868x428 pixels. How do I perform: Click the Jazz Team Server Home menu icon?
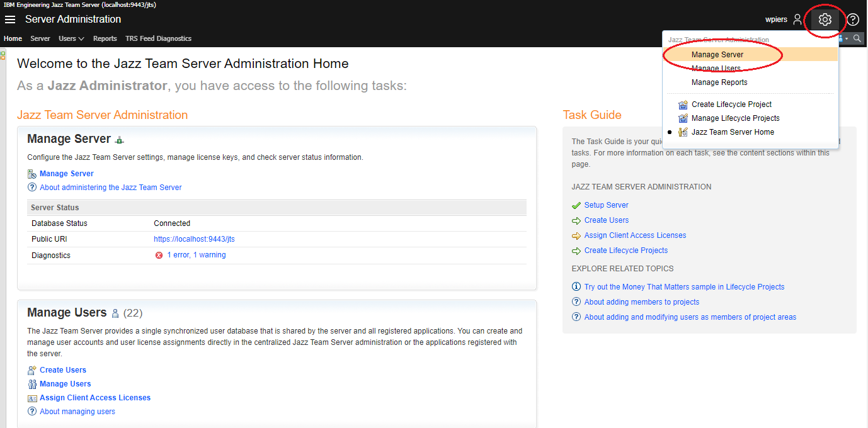683,132
